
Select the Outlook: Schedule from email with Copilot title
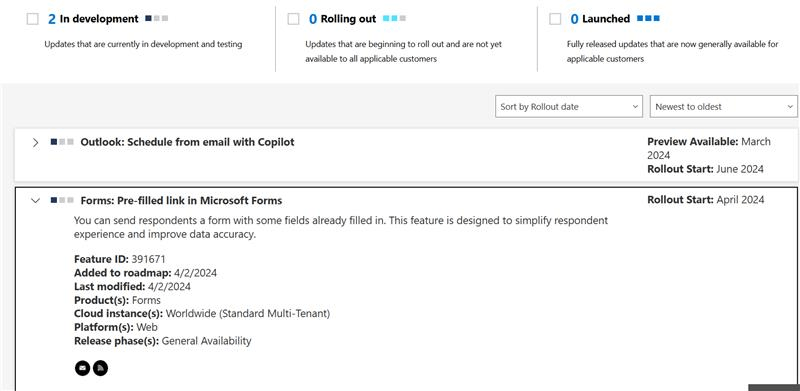point(187,142)
